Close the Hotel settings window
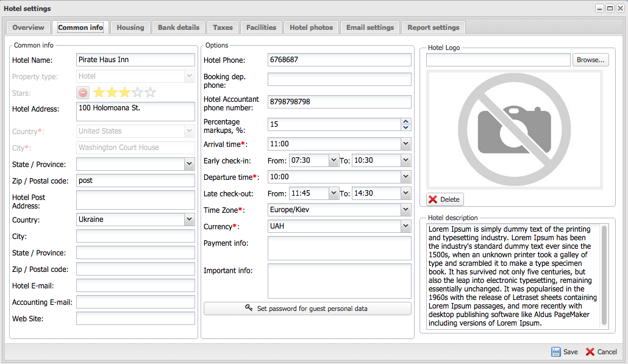 click(x=621, y=9)
